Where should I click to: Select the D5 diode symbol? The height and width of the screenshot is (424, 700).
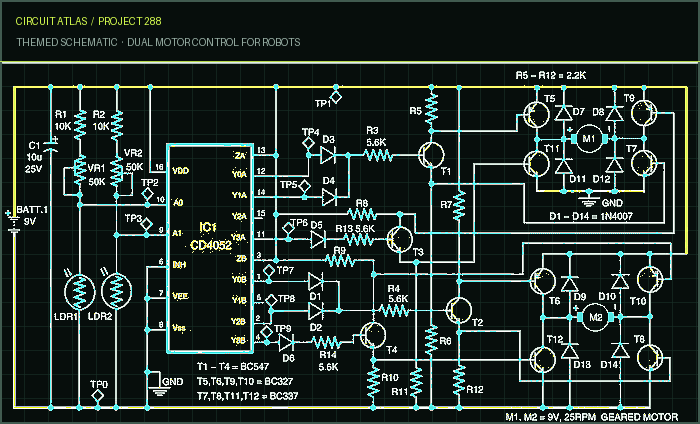point(318,239)
